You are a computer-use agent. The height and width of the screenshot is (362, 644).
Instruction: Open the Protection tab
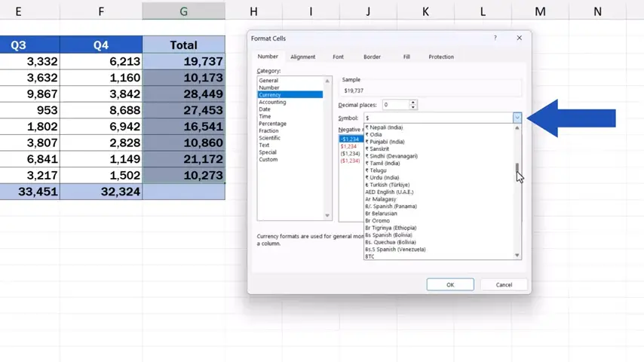pyautogui.click(x=441, y=57)
